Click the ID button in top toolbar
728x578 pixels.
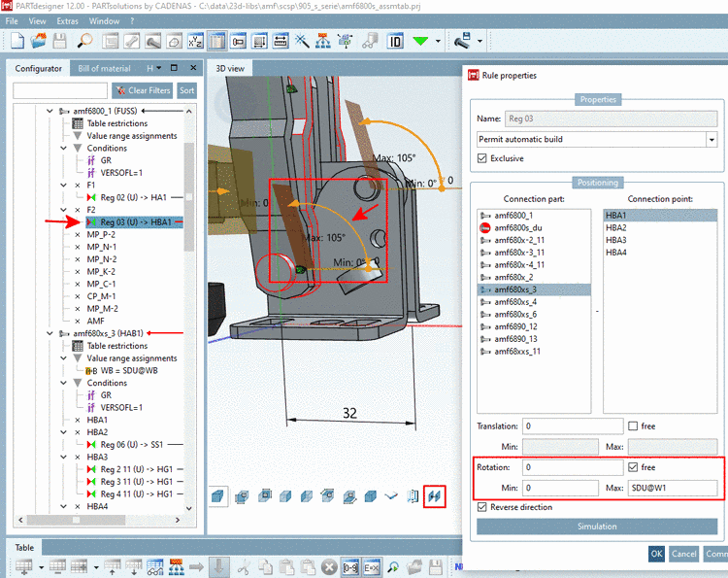click(395, 41)
